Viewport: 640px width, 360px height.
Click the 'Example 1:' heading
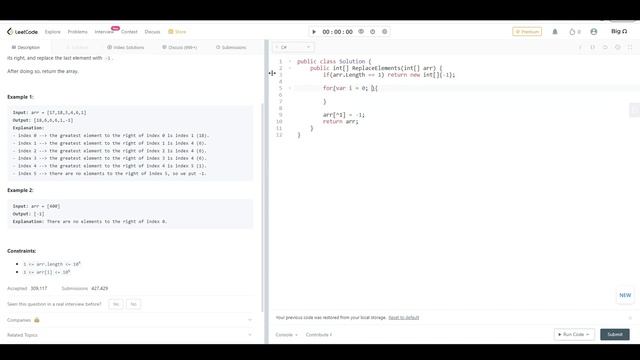coord(20,97)
